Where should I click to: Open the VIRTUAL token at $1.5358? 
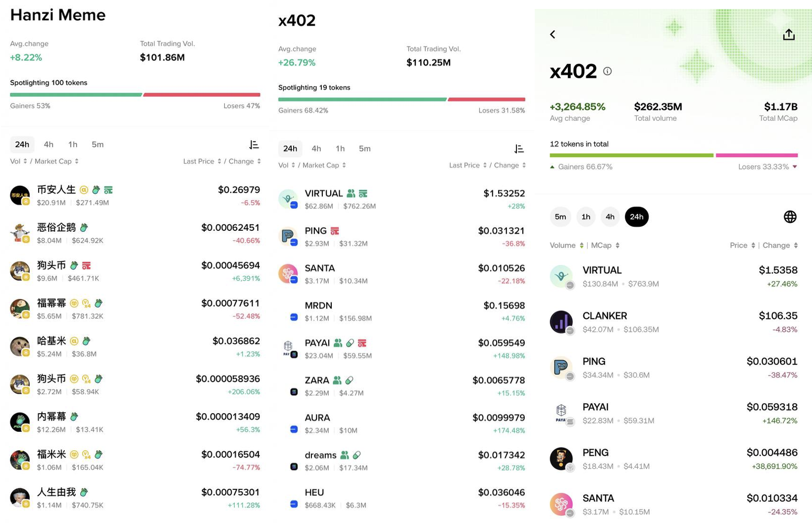click(x=673, y=276)
